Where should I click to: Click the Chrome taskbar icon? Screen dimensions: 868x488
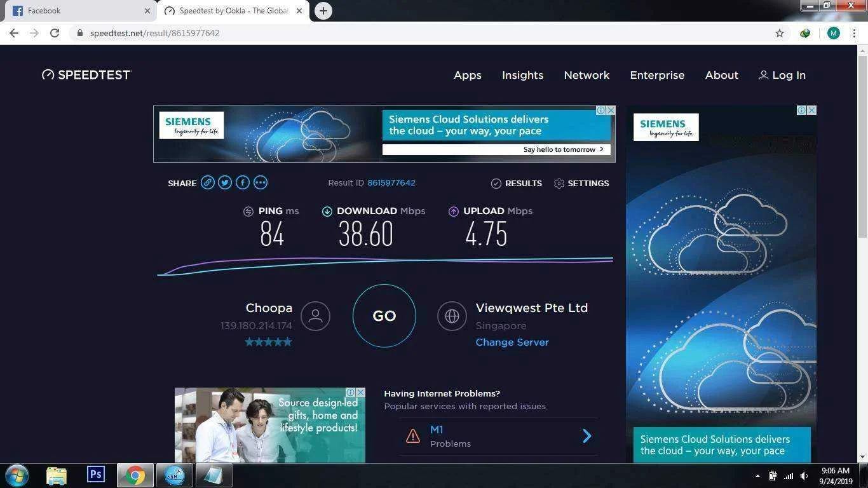click(x=135, y=475)
